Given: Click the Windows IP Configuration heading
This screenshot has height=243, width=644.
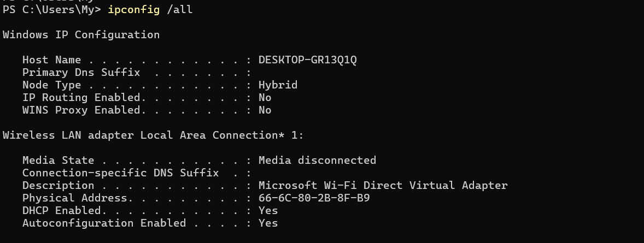Looking at the screenshot, I should 81,35.
